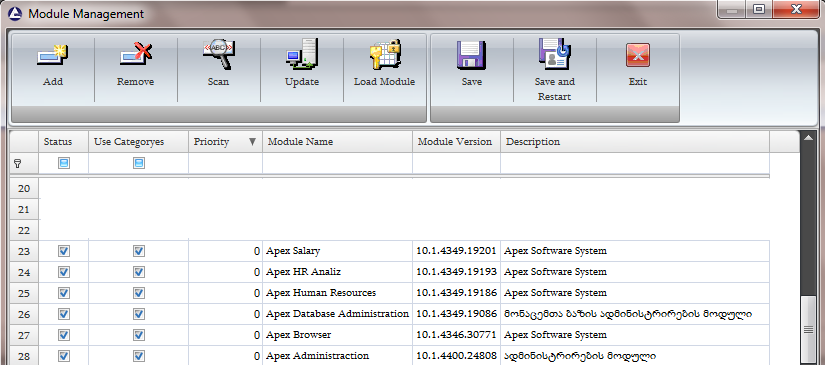Run the Scan tool
825x365 pixels.
click(218, 55)
